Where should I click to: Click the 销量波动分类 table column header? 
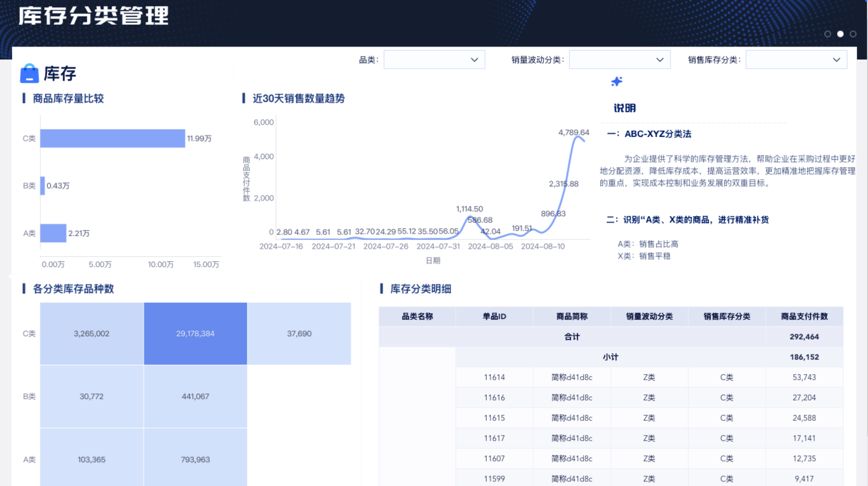pyautogui.click(x=649, y=316)
